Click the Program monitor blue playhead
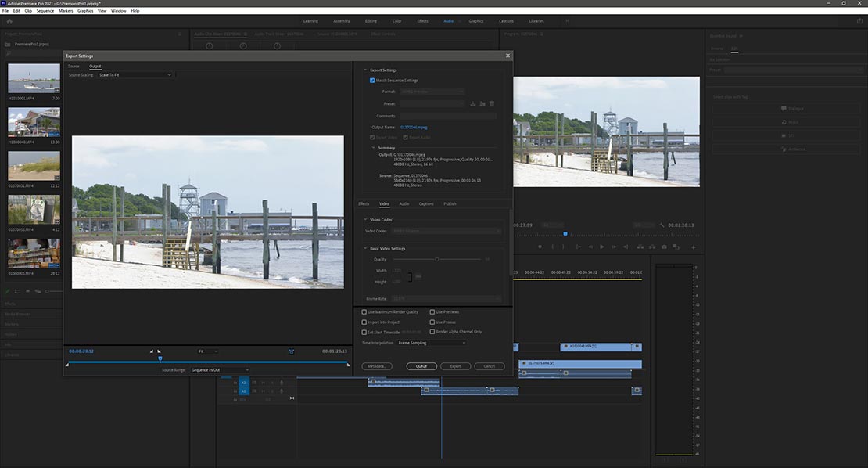This screenshot has width=868, height=468. 565,234
